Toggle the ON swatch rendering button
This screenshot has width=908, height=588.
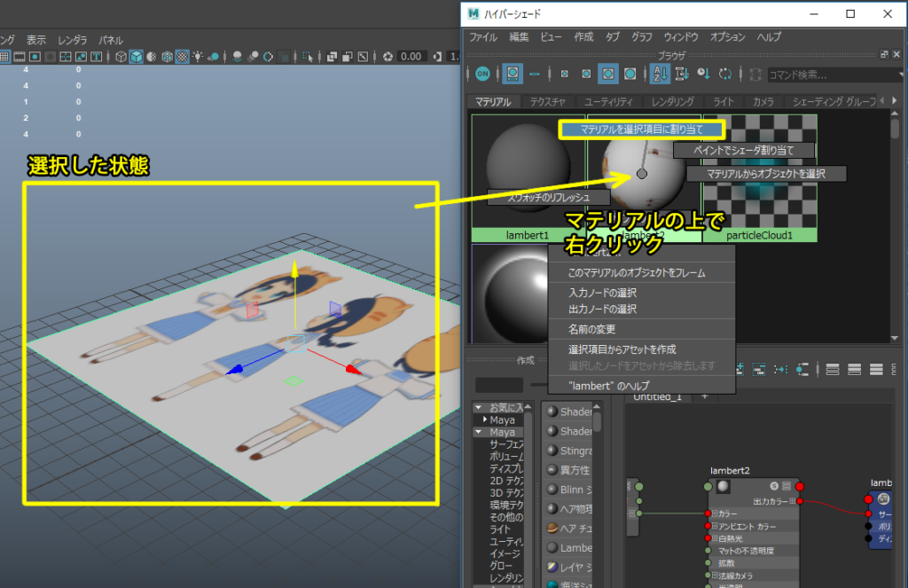point(482,74)
